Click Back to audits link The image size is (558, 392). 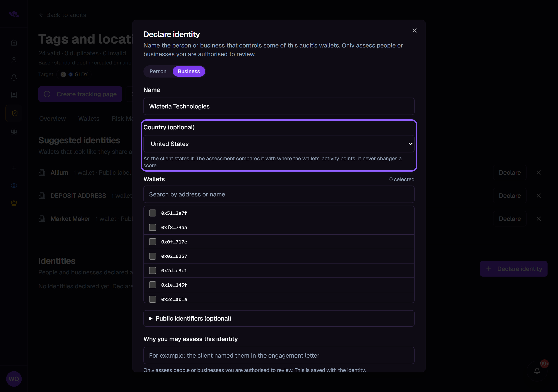[63, 15]
